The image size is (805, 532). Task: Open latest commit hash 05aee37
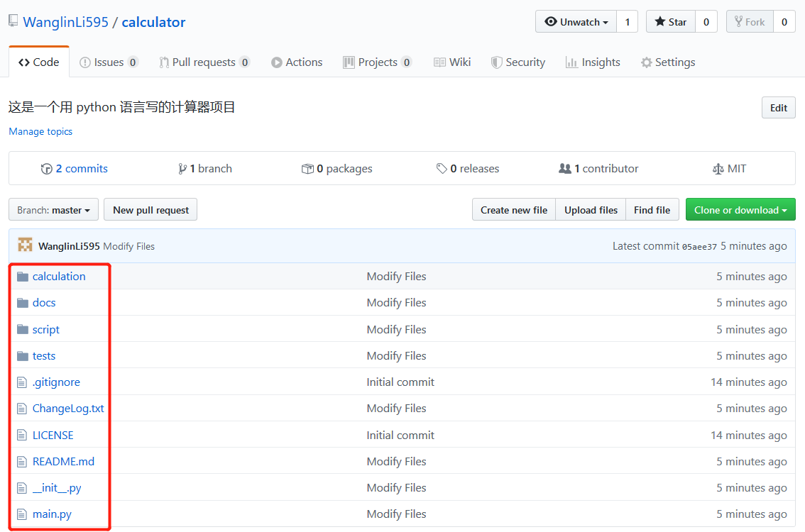click(x=699, y=246)
